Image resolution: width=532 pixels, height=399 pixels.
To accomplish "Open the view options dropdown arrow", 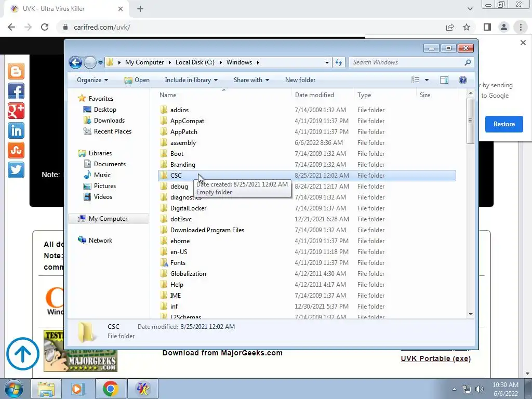I will 427,80.
